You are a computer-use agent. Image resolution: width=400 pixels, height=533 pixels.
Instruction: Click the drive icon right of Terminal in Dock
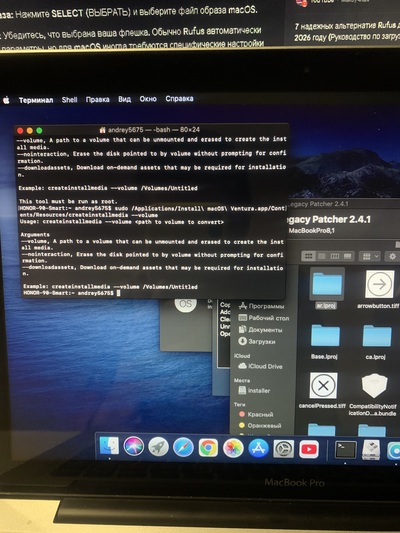pyautogui.click(x=371, y=450)
